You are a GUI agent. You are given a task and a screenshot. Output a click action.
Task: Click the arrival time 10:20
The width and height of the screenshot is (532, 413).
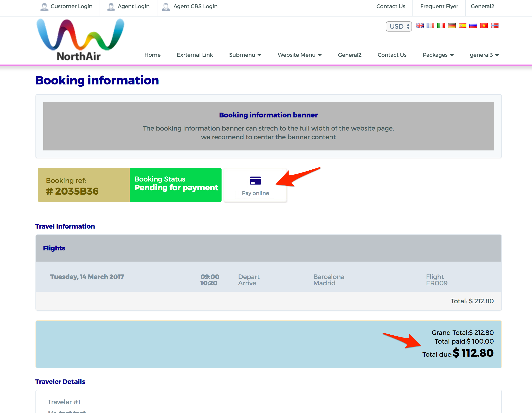pos(209,283)
